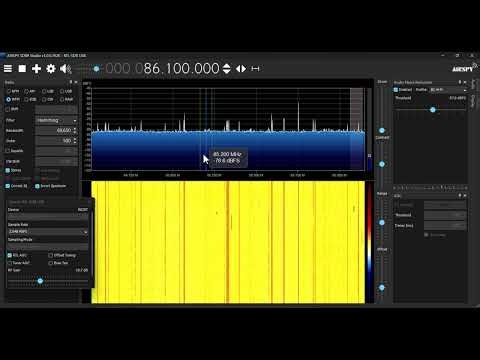Viewport: 480px width, 360px height.
Task: Mute audio with the speaker icon
Action: point(66,69)
